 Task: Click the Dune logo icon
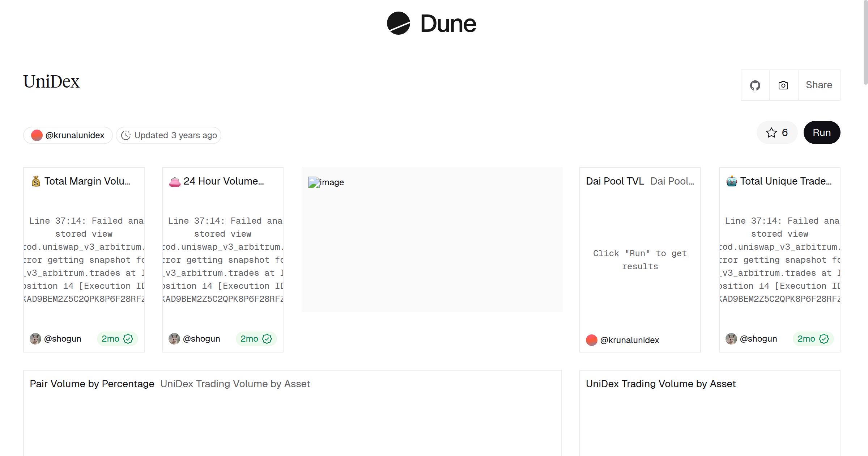point(398,24)
